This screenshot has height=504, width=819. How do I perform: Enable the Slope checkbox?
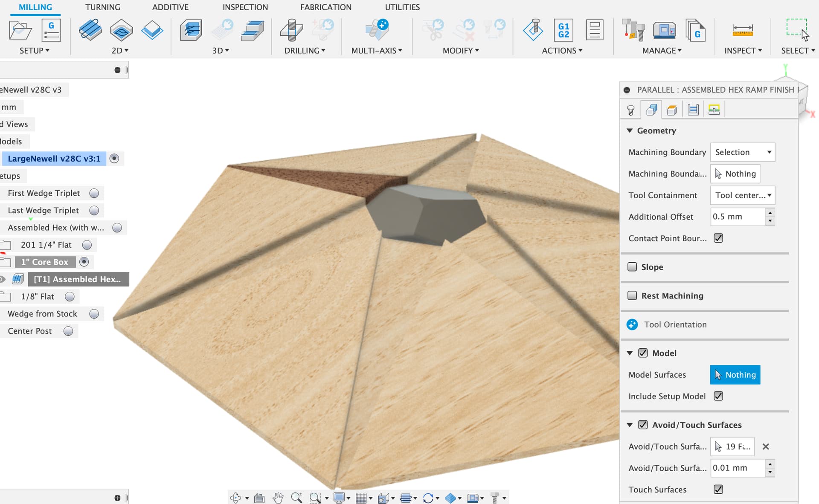632,266
